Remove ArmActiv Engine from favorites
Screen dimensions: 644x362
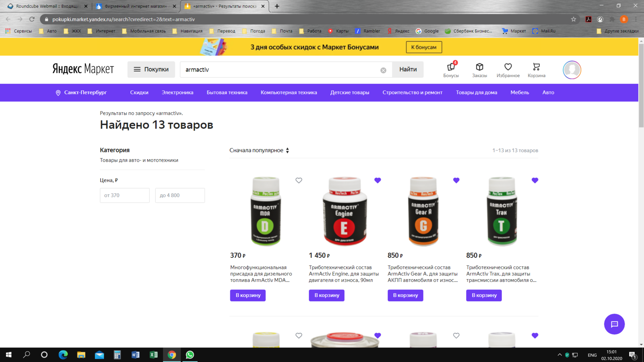pos(378,181)
